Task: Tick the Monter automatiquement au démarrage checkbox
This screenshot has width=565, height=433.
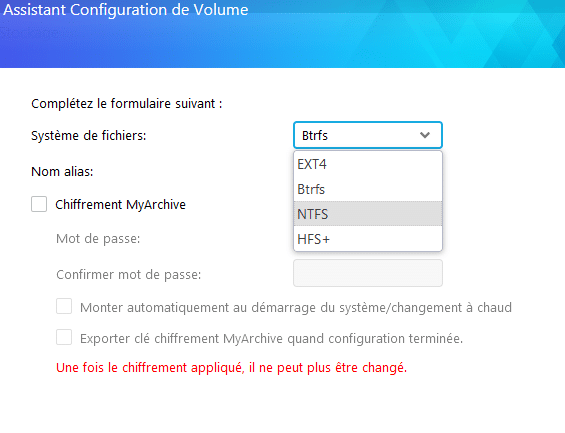Action: pyautogui.click(x=64, y=307)
